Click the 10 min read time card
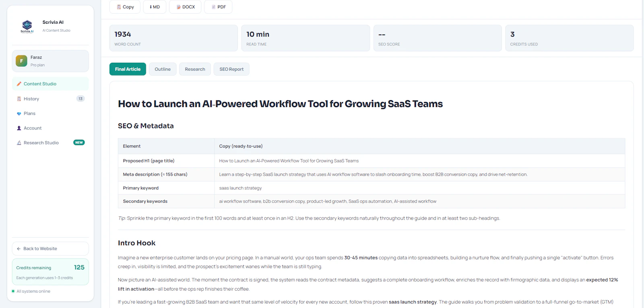644x308 pixels. coord(305,38)
